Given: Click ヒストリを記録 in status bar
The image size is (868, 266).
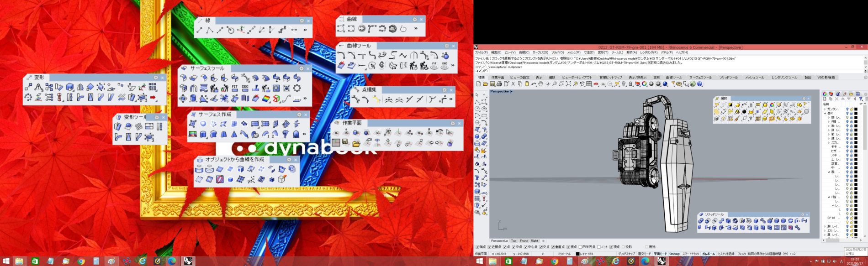Looking at the screenshot, I should [726, 254].
